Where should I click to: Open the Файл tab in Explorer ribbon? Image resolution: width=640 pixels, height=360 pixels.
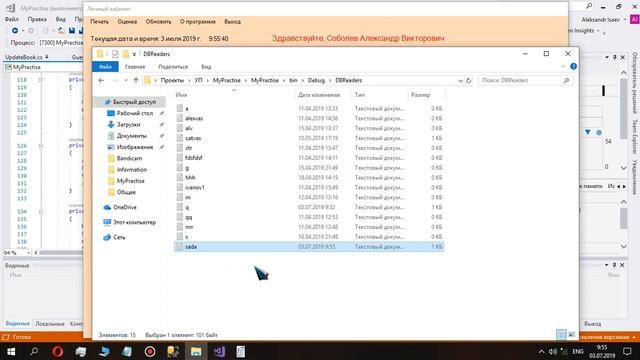(105, 67)
